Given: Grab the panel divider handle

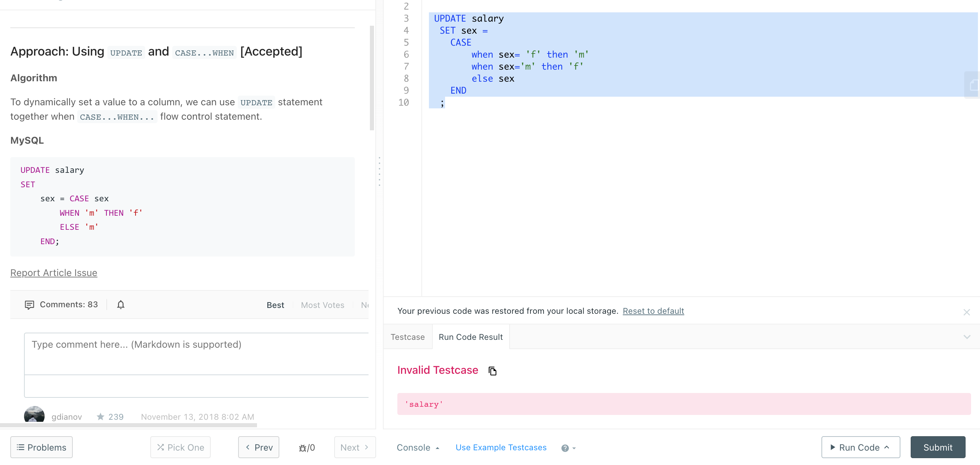Looking at the screenshot, I should point(379,171).
